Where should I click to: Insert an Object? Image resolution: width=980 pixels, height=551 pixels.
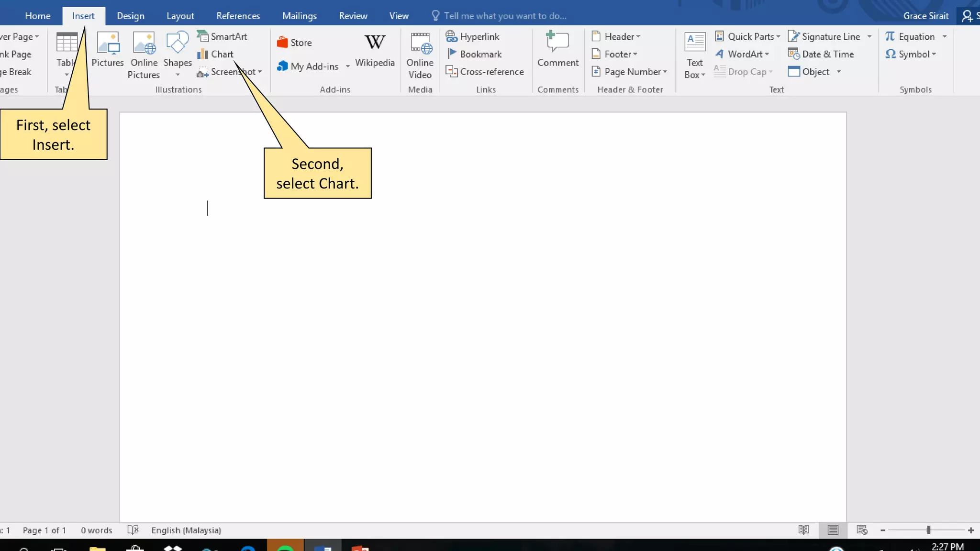[809, 72]
